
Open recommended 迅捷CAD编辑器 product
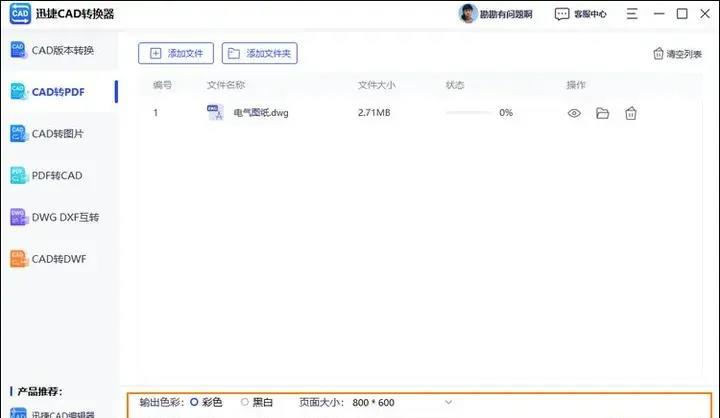[x=52, y=413]
